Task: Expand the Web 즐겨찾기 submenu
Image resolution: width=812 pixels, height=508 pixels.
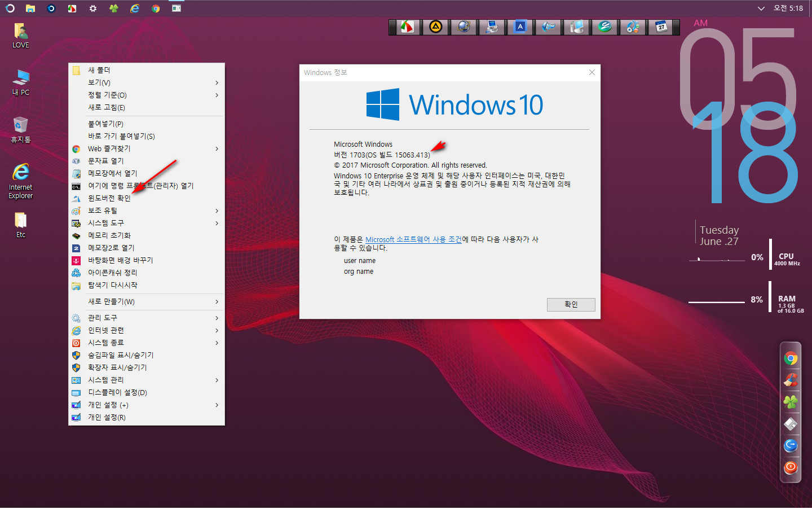Action: 147,148
